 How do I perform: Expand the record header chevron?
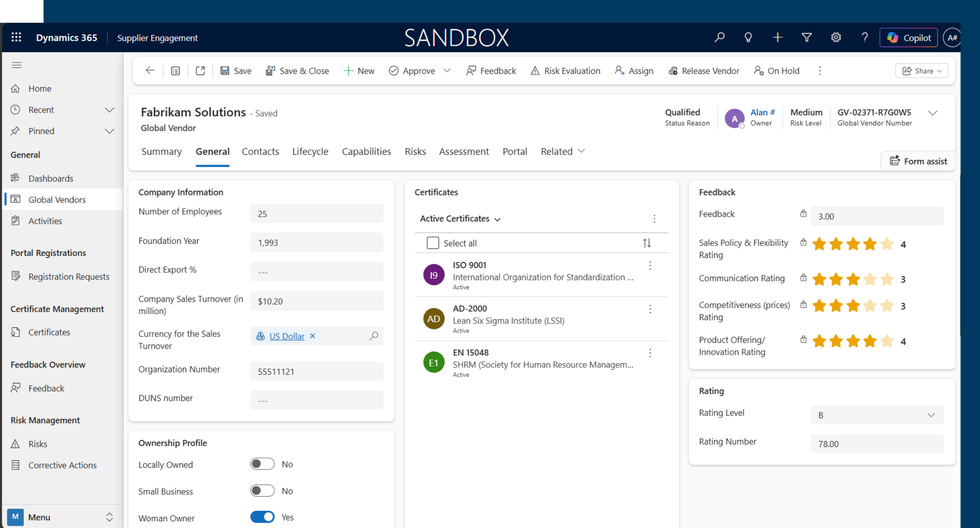[x=932, y=113]
